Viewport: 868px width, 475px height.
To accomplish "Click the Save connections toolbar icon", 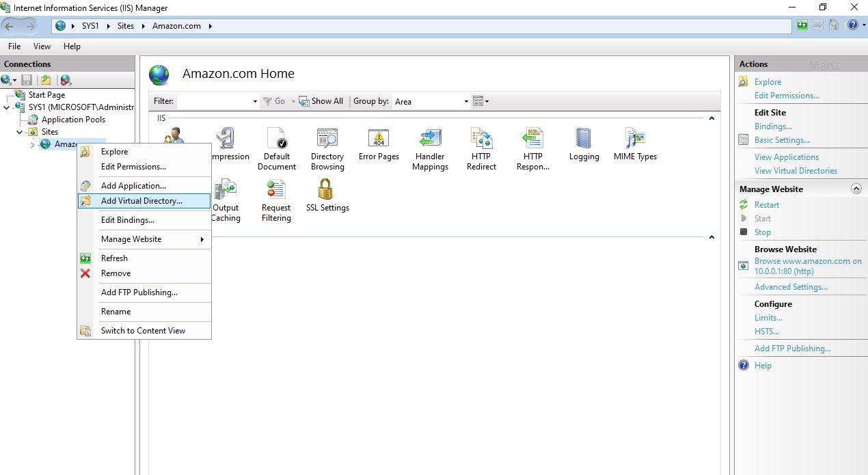I will [27, 80].
